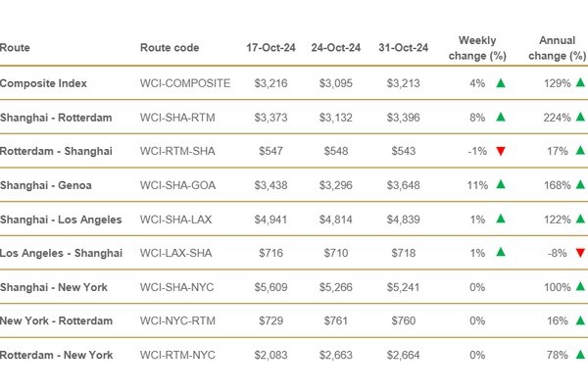Viewport: 588px width, 392px height.
Task: Click the green weekly arrow for Shanghai - Genoa
Action: [501, 184]
